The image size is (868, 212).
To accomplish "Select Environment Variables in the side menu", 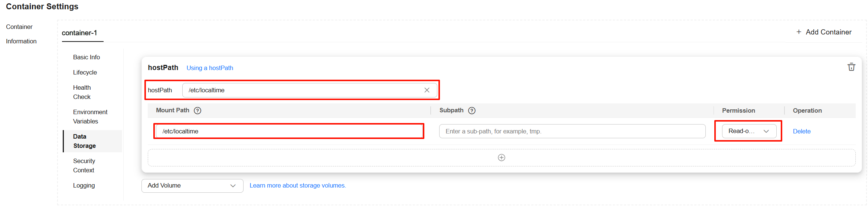I will (x=90, y=116).
